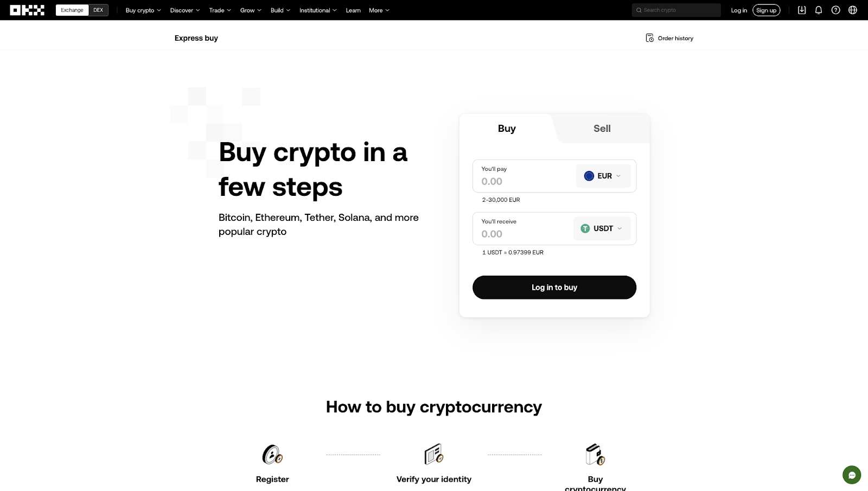Click the Log in to buy button

click(554, 287)
